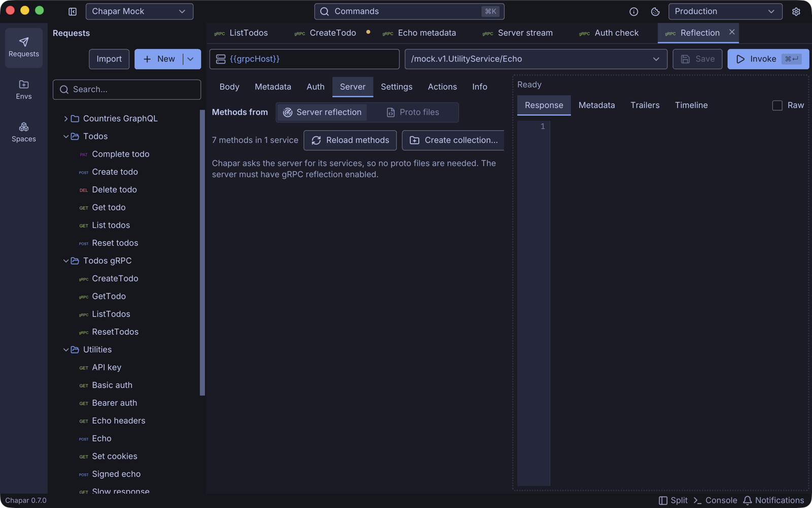
Task: Open the Set cookies request
Action: click(115, 456)
